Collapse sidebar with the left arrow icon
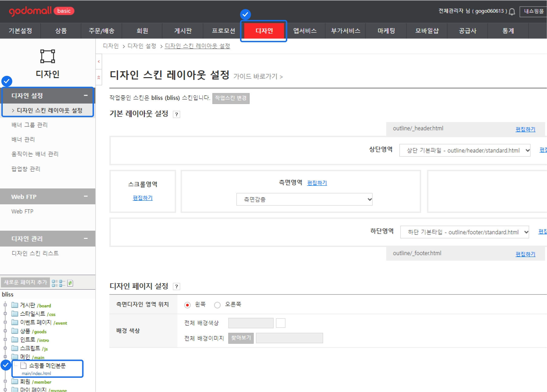Screen dimensions: 547x392 click(99, 61)
